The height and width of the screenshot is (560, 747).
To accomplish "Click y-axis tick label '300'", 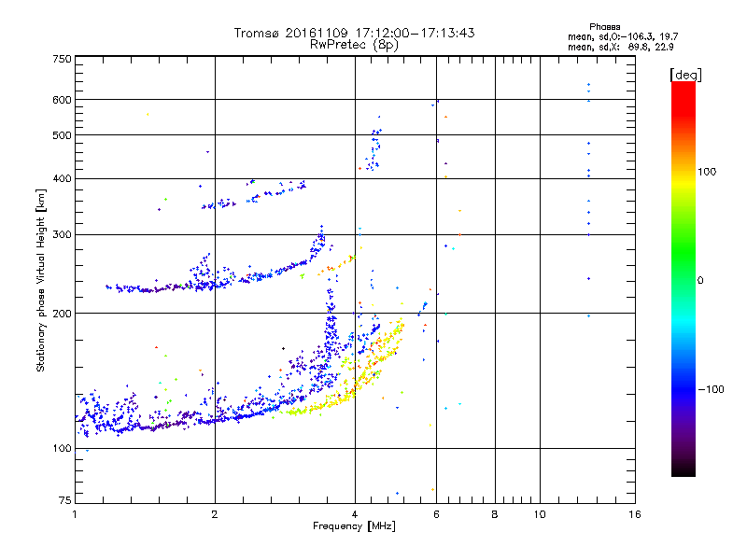I will pyautogui.click(x=62, y=234).
